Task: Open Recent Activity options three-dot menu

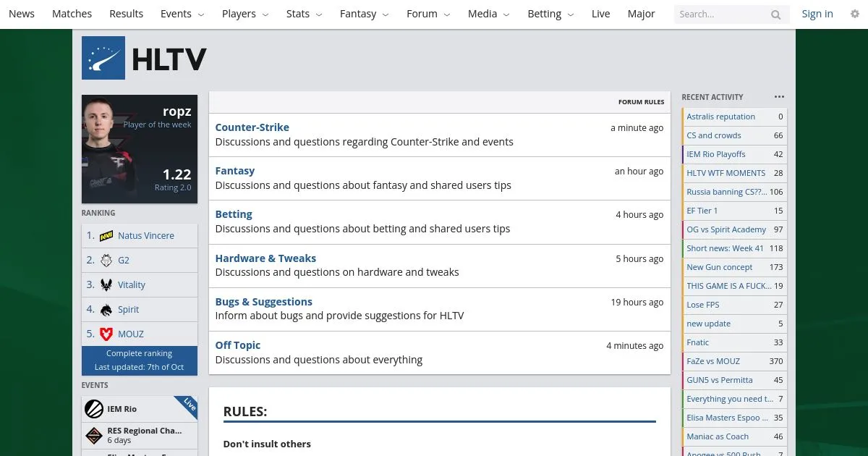Action: (779, 97)
